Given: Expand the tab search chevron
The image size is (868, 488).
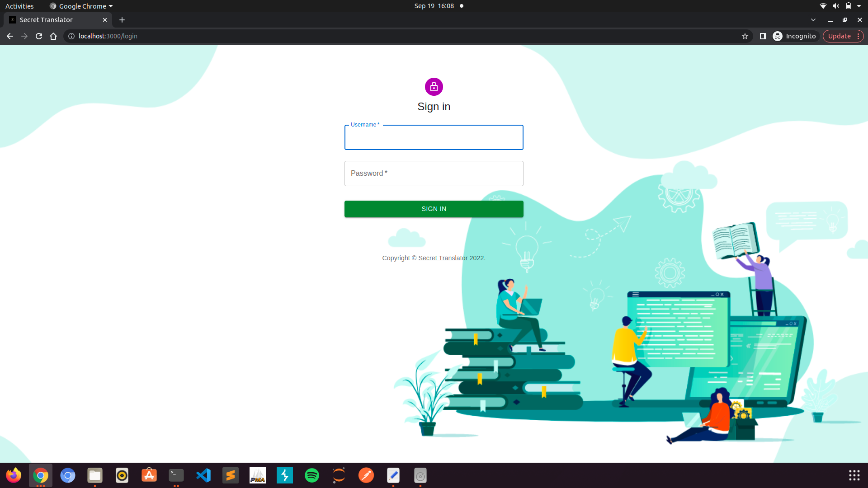Looking at the screenshot, I should [813, 20].
